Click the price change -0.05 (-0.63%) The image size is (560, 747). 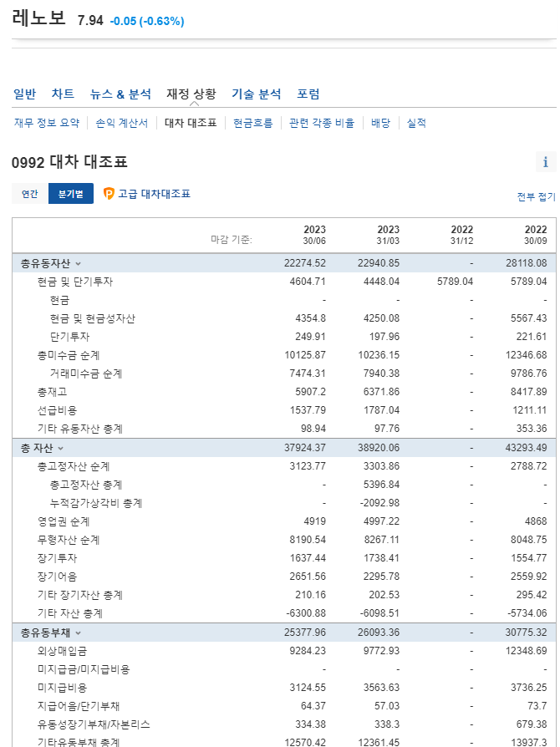[x=147, y=22]
